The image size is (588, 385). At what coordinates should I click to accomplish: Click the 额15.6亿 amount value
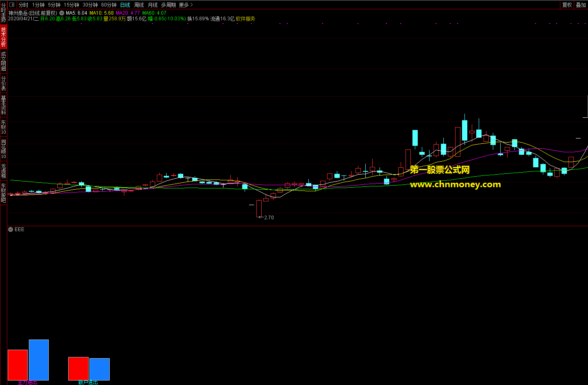(137, 19)
